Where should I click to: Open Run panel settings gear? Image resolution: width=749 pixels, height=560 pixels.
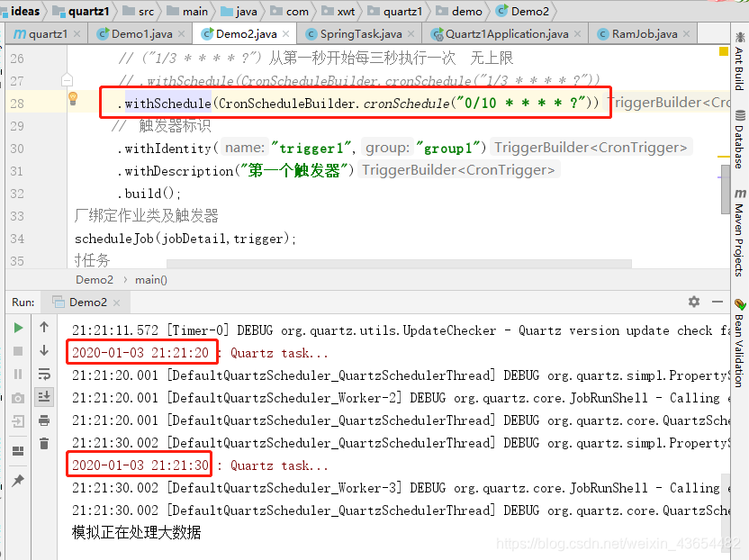click(x=693, y=302)
